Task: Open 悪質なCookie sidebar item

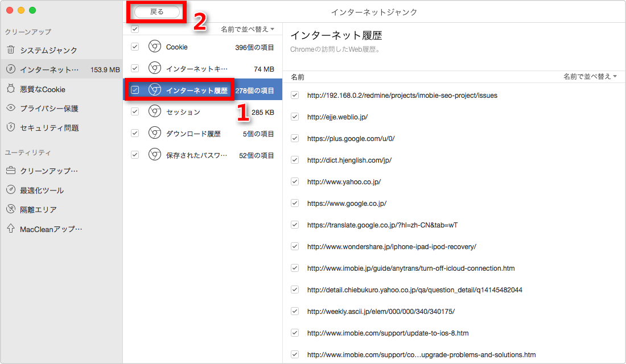Action: 61,89
